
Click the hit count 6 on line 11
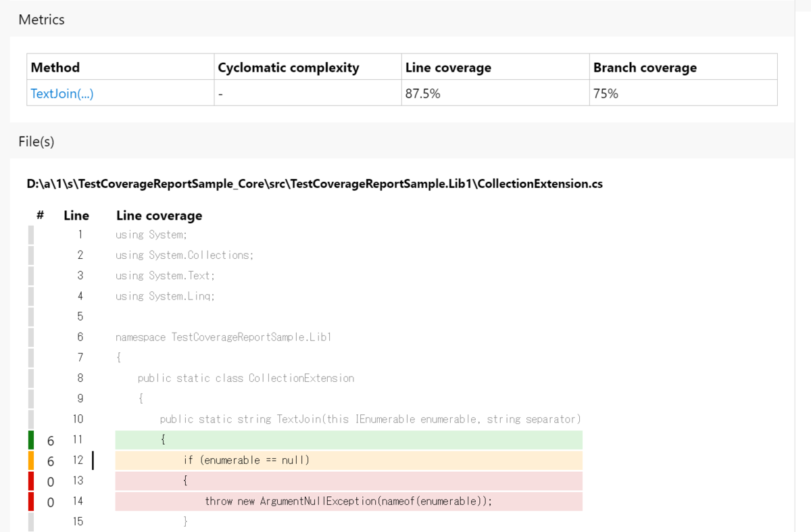point(51,441)
